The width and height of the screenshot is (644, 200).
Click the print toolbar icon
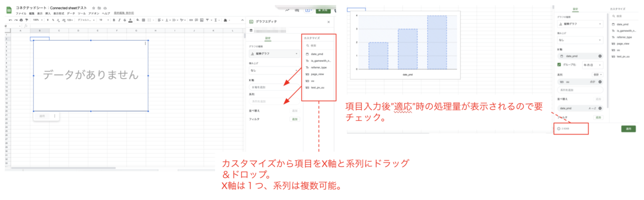[x=21, y=20]
